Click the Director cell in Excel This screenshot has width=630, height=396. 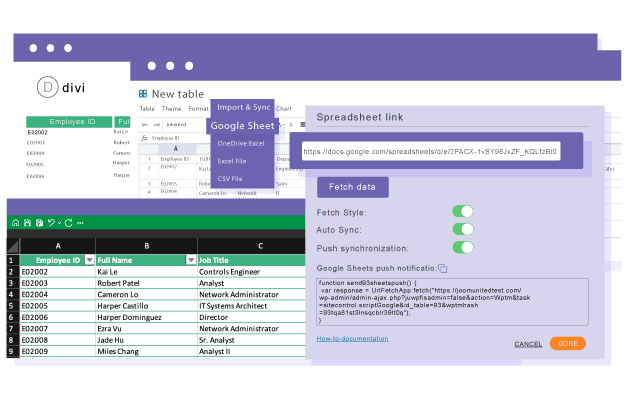pyautogui.click(x=252, y=317)
